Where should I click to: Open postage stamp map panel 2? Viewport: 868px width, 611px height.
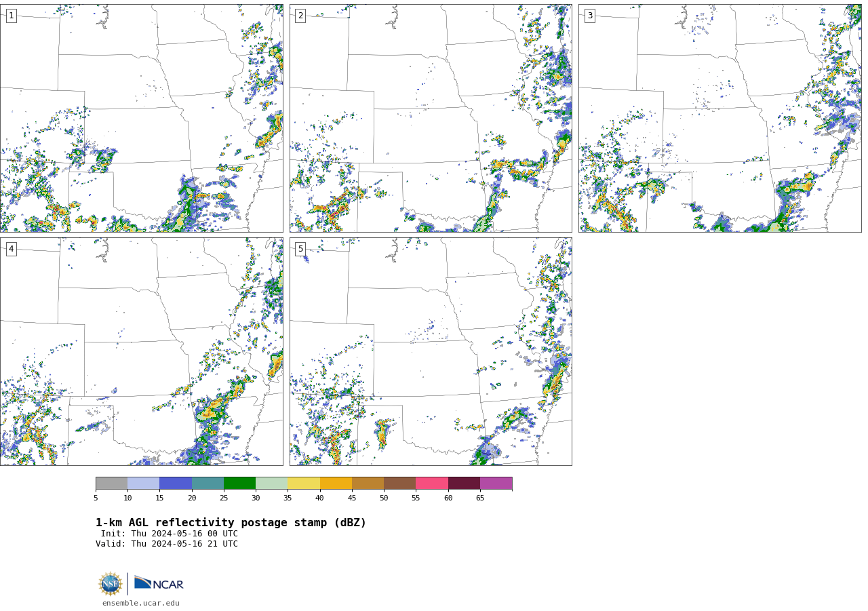pyautogui.click(x=431, y=118)
